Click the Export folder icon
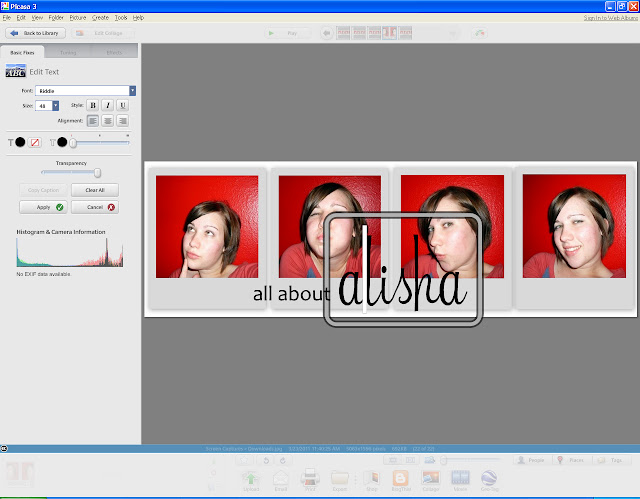640x499 pixels. pyautogui.click(x=340, y=480)
